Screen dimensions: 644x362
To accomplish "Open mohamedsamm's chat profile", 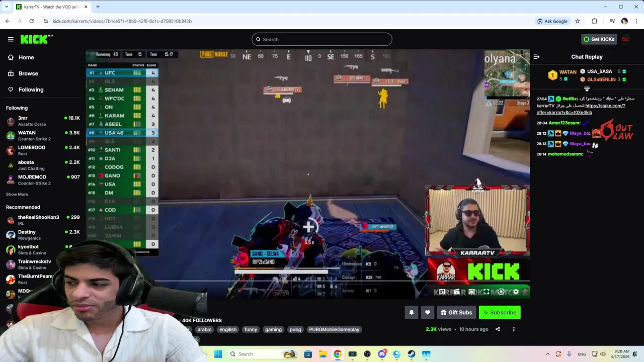I will tap(565, 154).
